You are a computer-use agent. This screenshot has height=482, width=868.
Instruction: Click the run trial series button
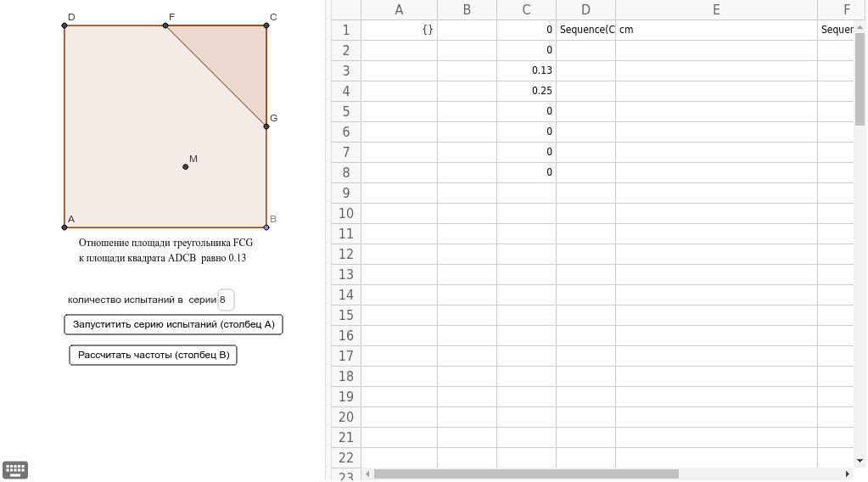tap(173, 324)
